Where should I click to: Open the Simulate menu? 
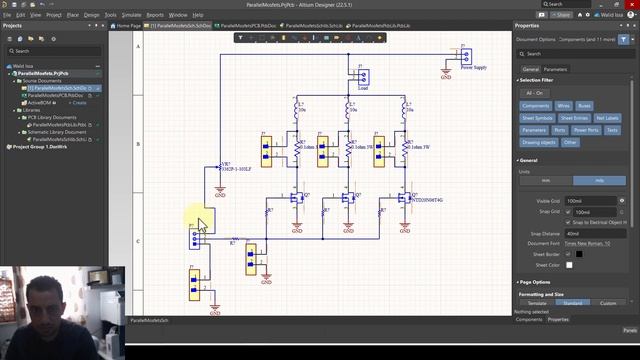[x=131, y=15]
